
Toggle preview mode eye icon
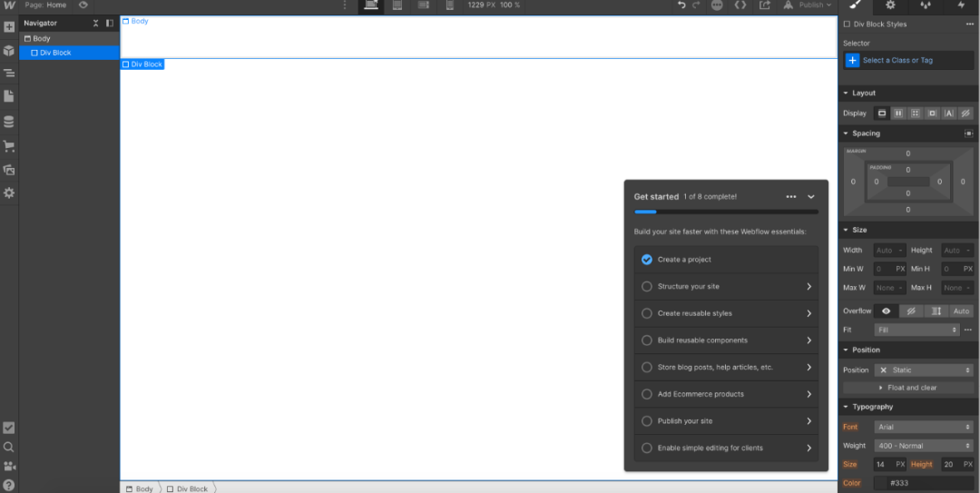click(x=83, y=5)
